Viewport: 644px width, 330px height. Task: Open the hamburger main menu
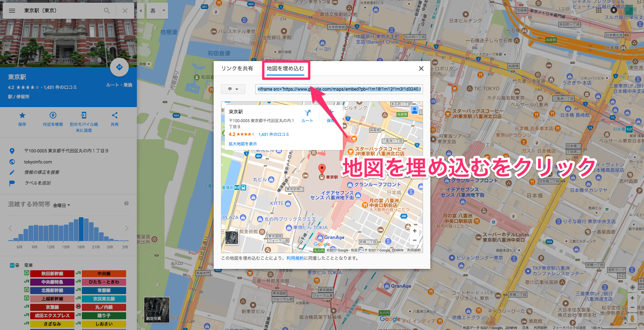(12, 11)
